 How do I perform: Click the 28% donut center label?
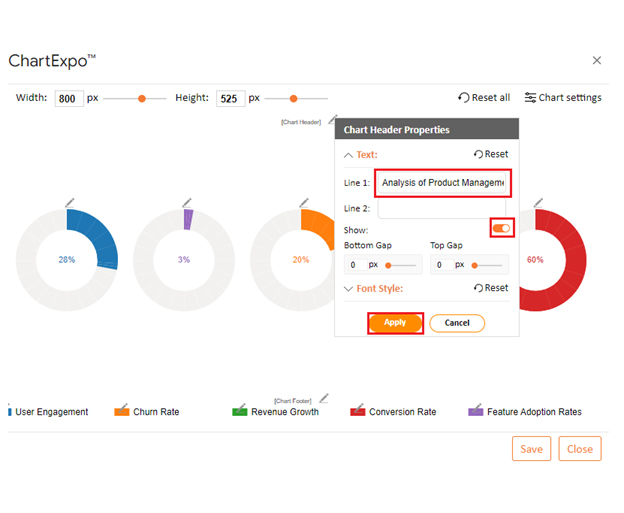(66, 259)
